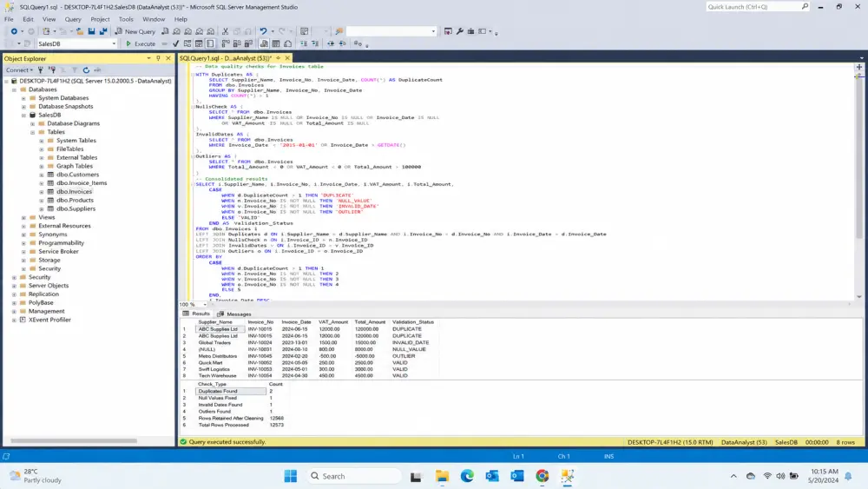Click the Save All icon
Image resolution: width=868 pixels, height=489 pixels.
pos(103,31)
